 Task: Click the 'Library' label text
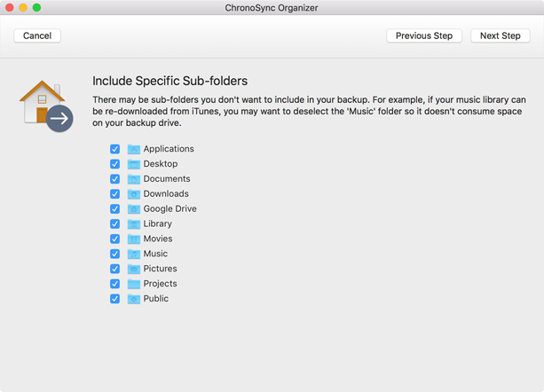coord(158,223)
